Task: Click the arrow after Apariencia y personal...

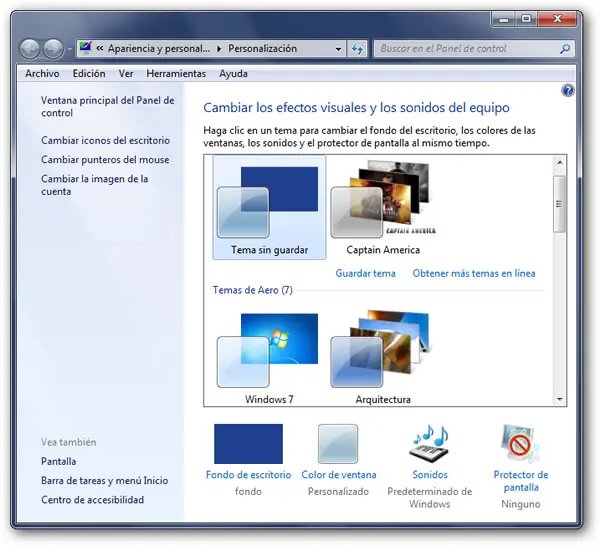Action: [219, 49]
